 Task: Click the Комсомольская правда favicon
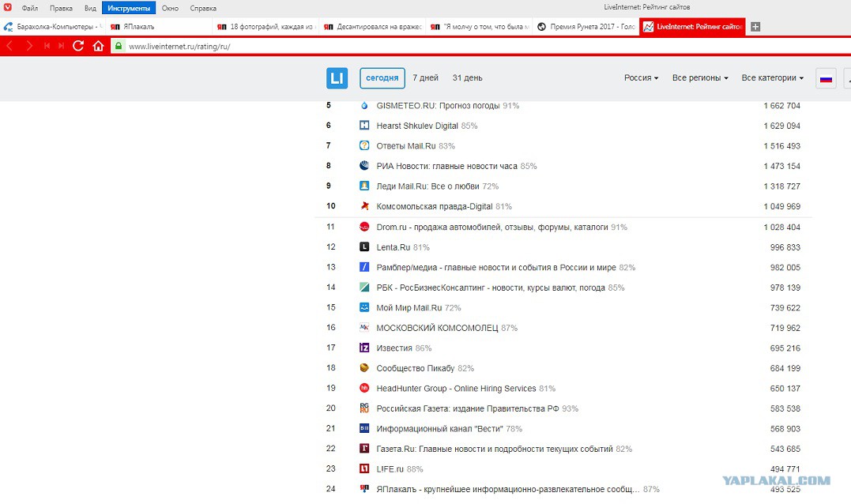(364, 205)
